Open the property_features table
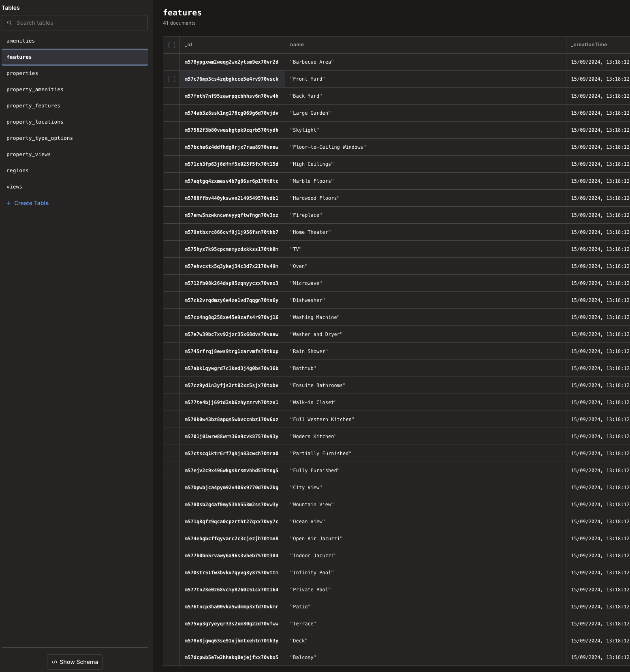 point(75,106)
